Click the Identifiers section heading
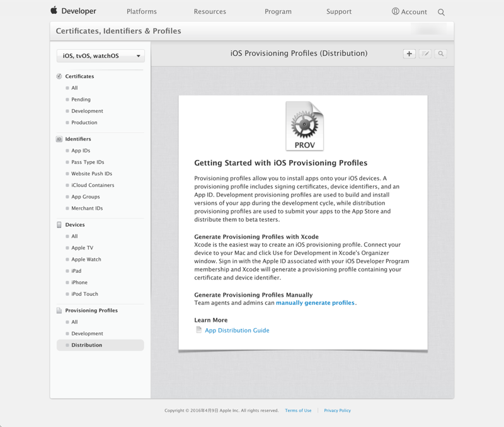This screenshot has height=427, width=504. (78, 139)
